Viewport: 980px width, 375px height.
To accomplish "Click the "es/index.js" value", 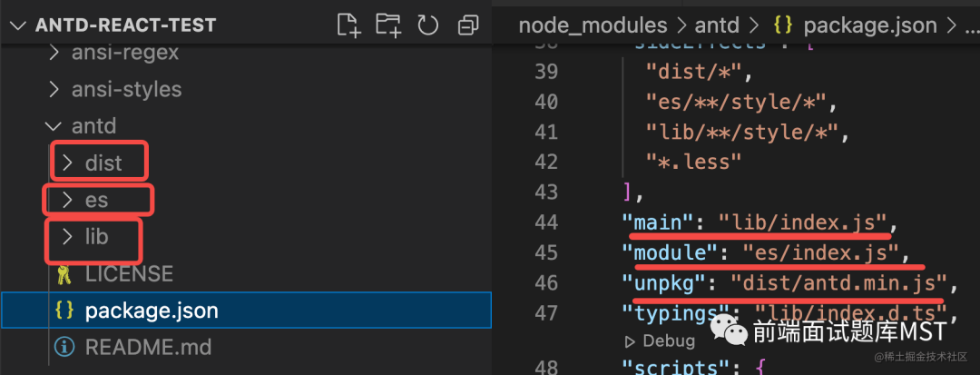I will [822, 252].
